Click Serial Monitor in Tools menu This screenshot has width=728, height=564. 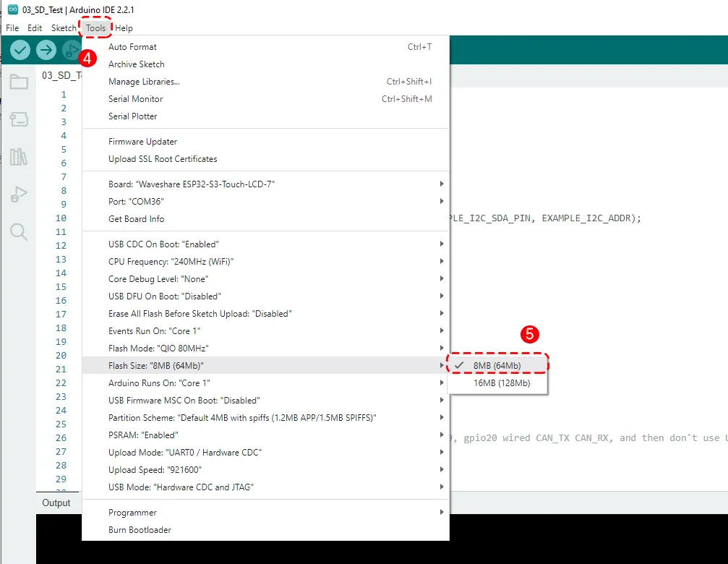coord(136,99)
